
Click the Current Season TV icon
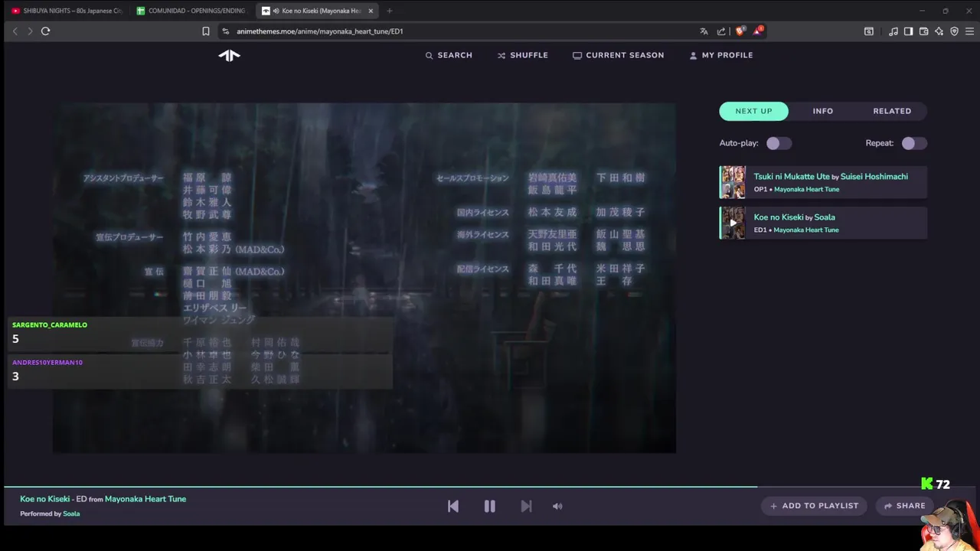(x=577, y=55)
